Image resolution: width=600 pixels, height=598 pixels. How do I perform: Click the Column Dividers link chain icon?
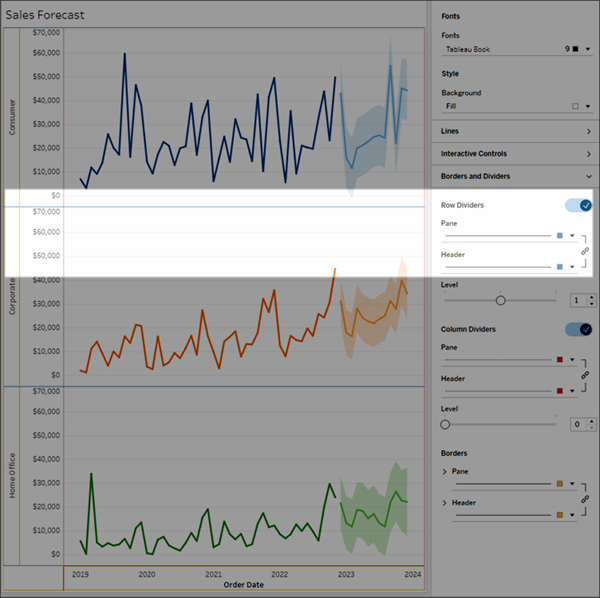(585, 375)
